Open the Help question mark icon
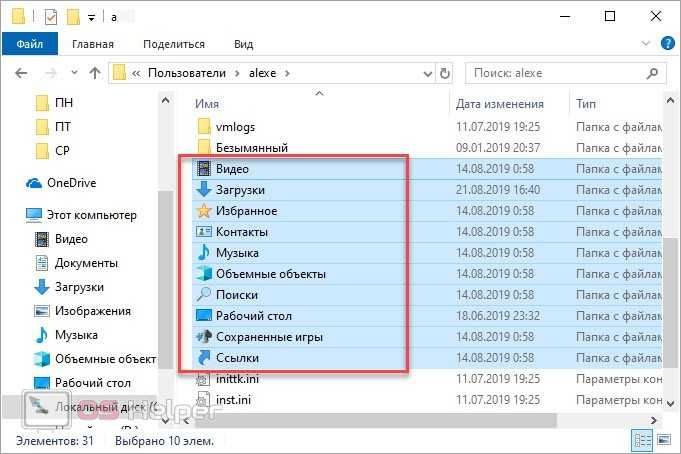681x454 pixels. click(x=667, y=43)
